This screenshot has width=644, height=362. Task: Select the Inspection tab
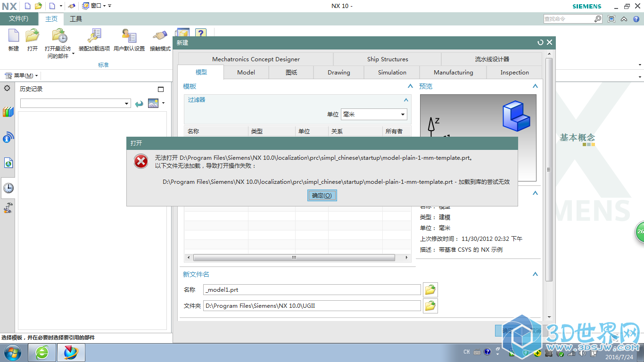tap(515, 72)
